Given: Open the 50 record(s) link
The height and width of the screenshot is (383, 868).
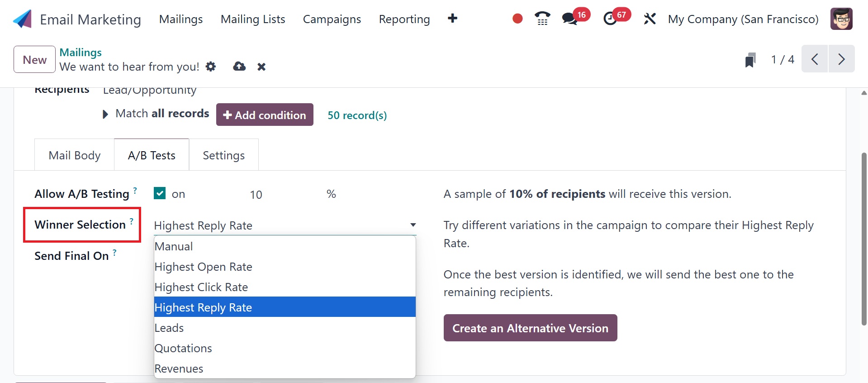Looking at the screenshot, I should [x=357, y=115].
